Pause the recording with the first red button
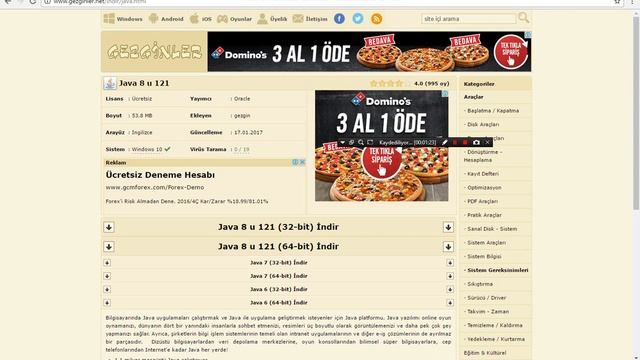Screen dimensions: 640x360 [x=455, y=142]
